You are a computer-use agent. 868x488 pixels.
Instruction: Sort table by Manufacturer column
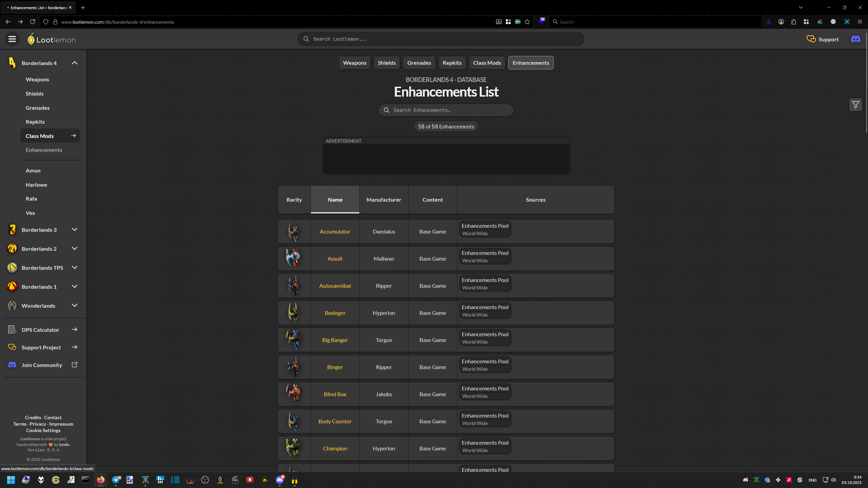coord(383,200)
